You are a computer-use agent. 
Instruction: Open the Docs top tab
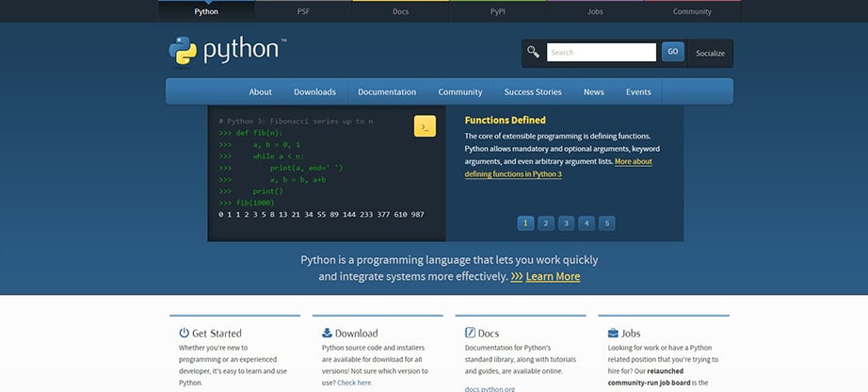click(x=400, y=11)
